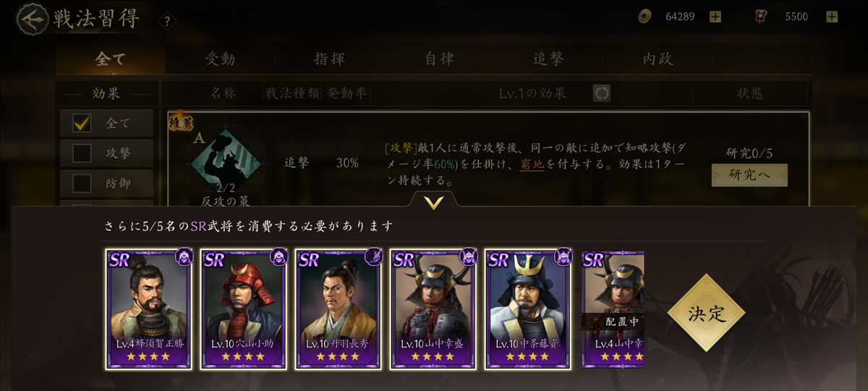868x391 pixels.
Task: Select the 蜂須賀正勝 officer card
Action: click(149, 309)
